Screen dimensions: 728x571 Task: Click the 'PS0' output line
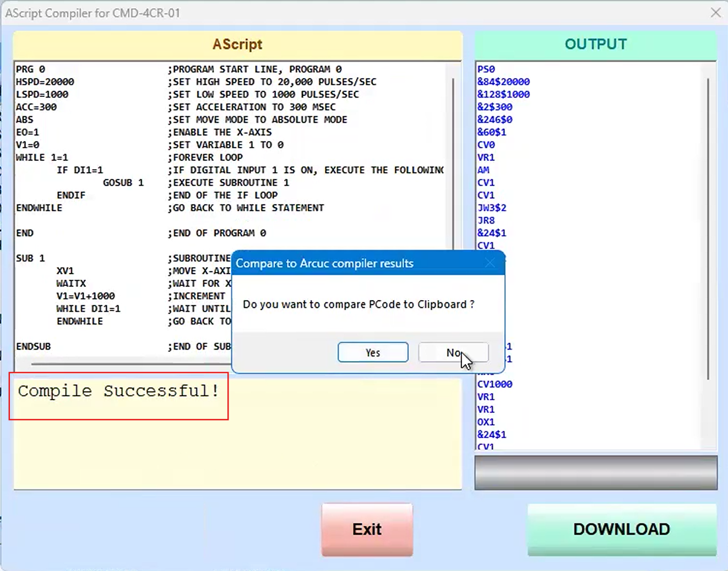click(486, 69)
